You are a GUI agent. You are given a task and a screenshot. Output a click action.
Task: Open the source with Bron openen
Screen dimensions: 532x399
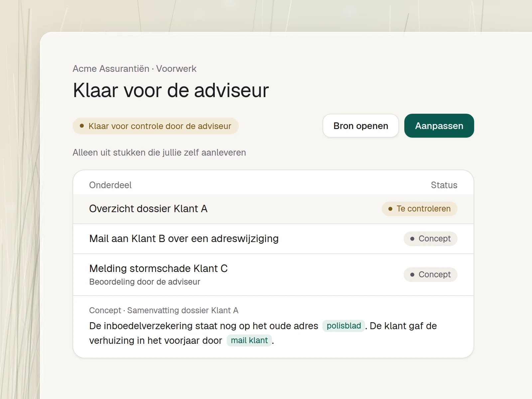tap(360, 126)
